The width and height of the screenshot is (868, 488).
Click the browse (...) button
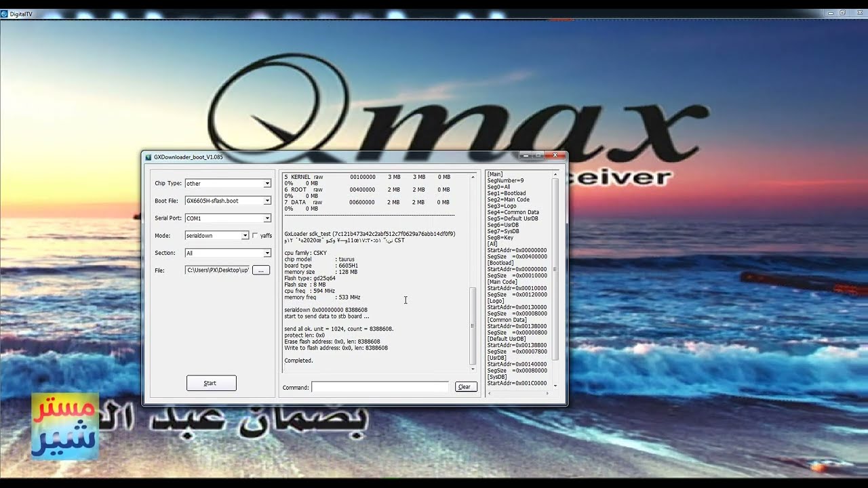[x=261, y=270]
